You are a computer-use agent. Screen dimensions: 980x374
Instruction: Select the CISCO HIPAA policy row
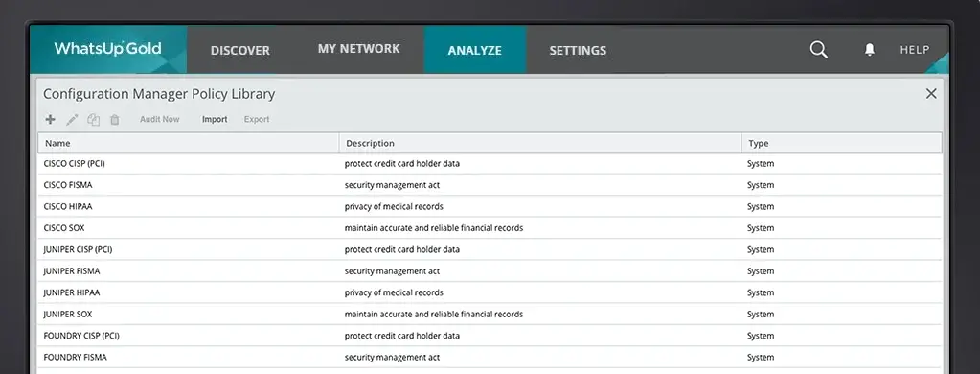[490, 206]
